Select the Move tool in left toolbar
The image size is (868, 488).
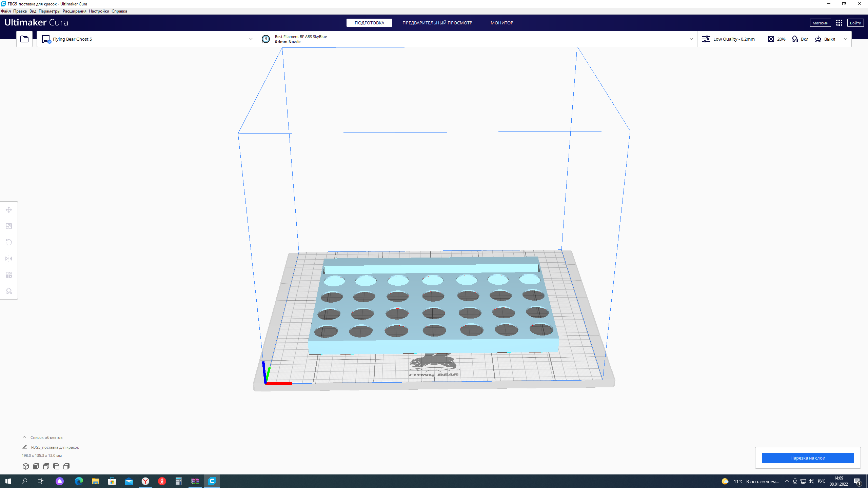[9, 210]
